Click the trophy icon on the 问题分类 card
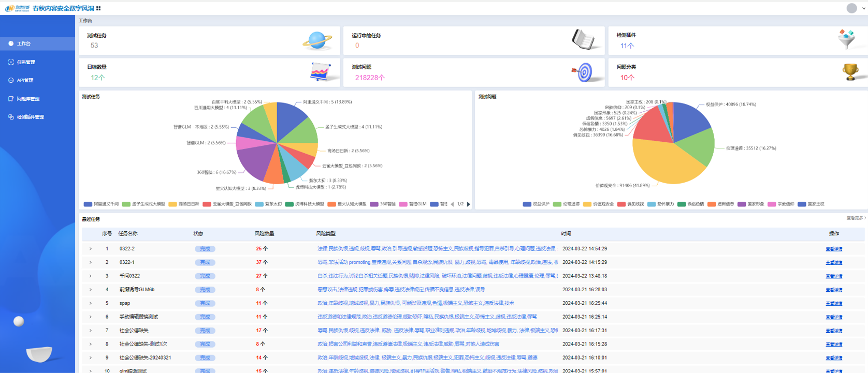 [850, 72]
